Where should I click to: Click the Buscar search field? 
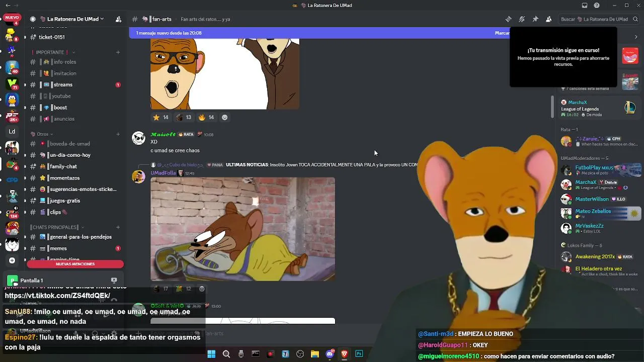(x=598, y=19)
